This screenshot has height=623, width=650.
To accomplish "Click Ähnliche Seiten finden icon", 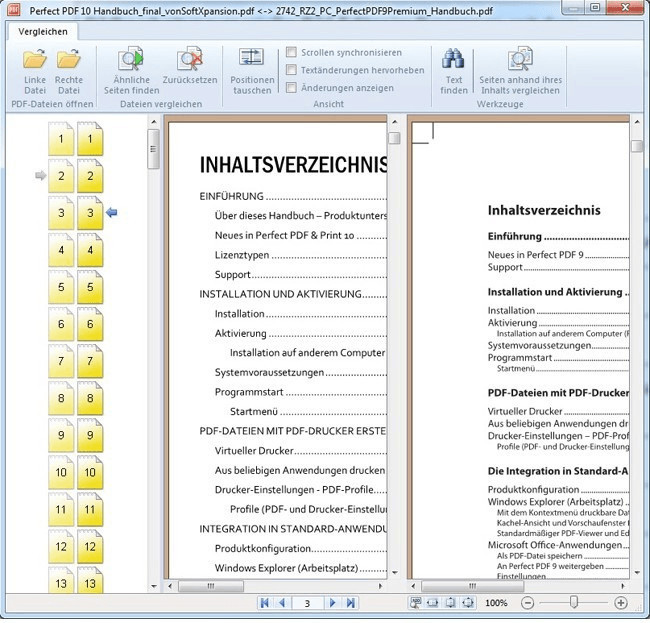I will click(131, 70).
